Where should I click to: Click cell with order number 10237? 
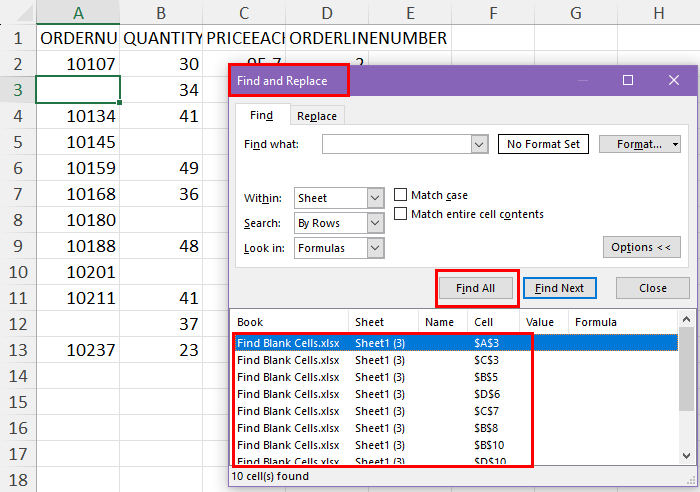point(78,350)
